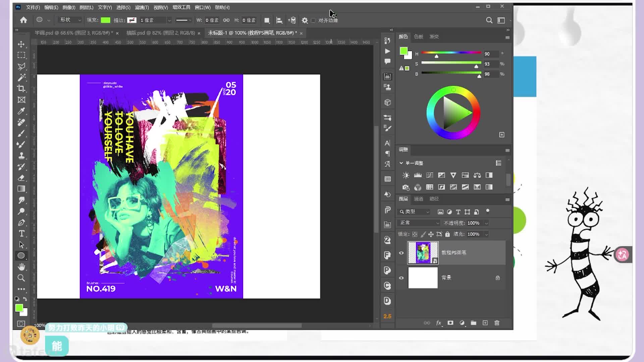Delete layer with trash icon
Image resolution: width=644 pixels, height=362 pixels.
(x=497, y=323)
